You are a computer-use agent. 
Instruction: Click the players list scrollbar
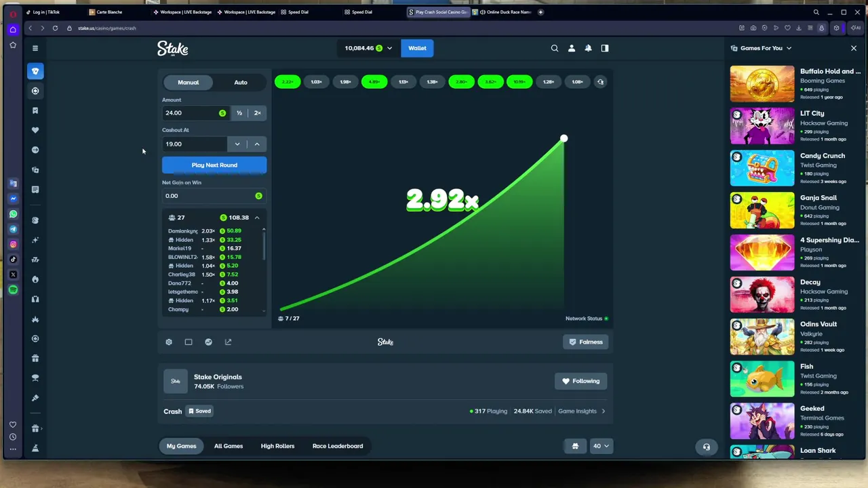tap(264, 245)
